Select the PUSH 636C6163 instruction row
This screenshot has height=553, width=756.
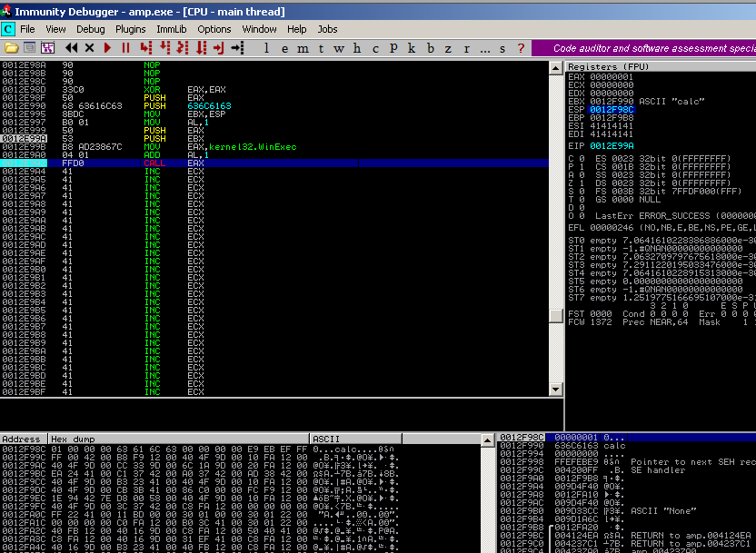click(x=274, y=106)
